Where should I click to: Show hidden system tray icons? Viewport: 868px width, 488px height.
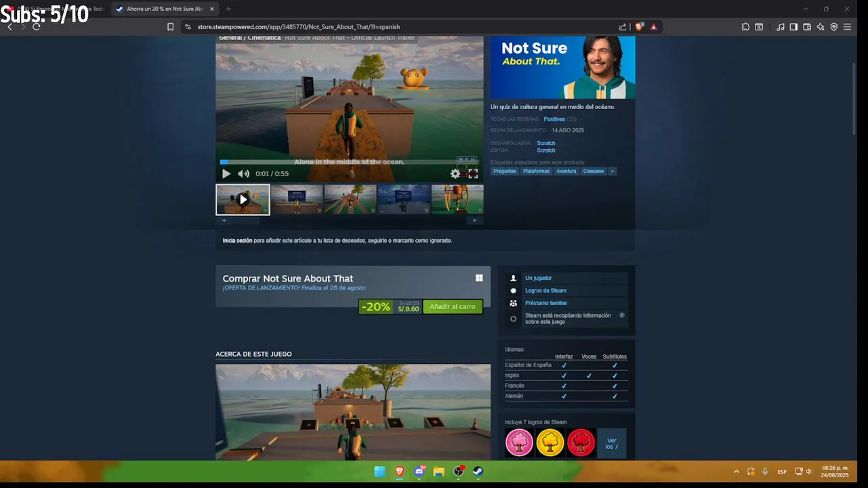click(737, 471)
